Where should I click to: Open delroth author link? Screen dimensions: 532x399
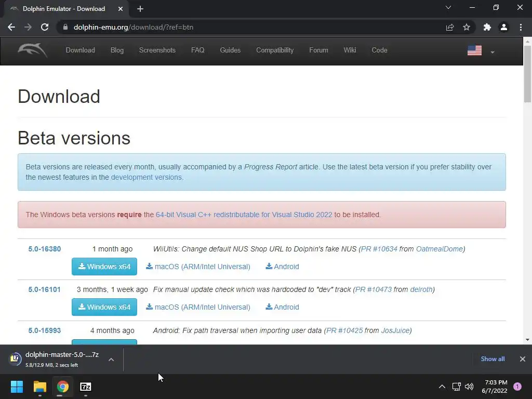pyautogui.click(x=421, y=290)
